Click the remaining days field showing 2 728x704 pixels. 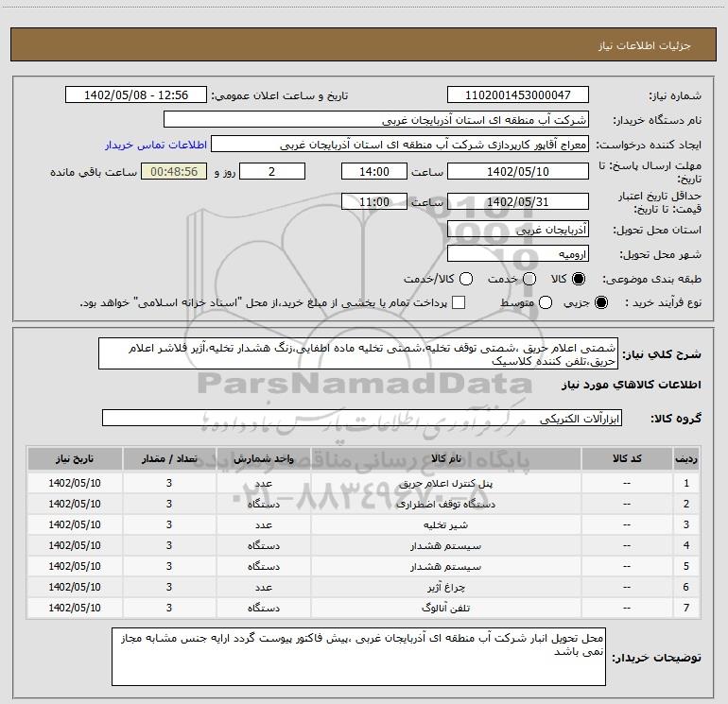tap(272, 171)
